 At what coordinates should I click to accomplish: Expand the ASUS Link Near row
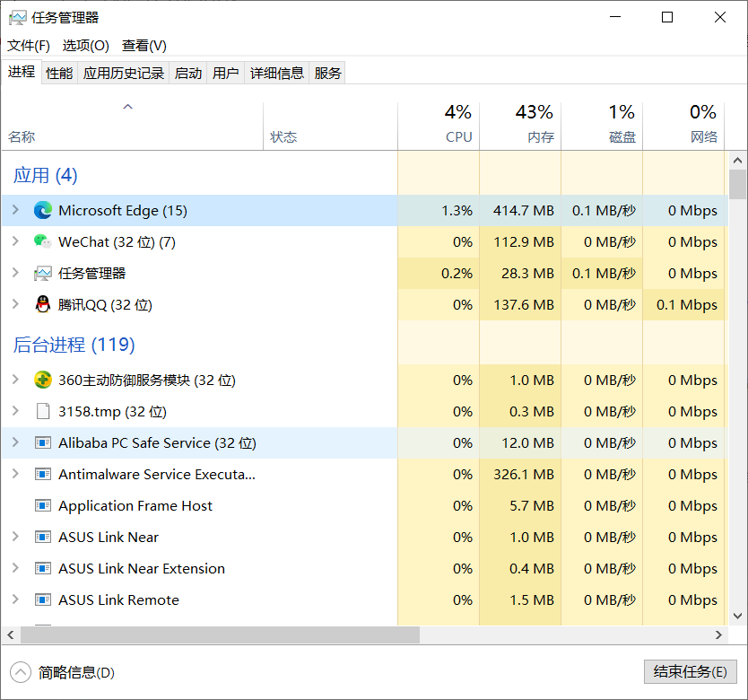click(x=15, y=538)
